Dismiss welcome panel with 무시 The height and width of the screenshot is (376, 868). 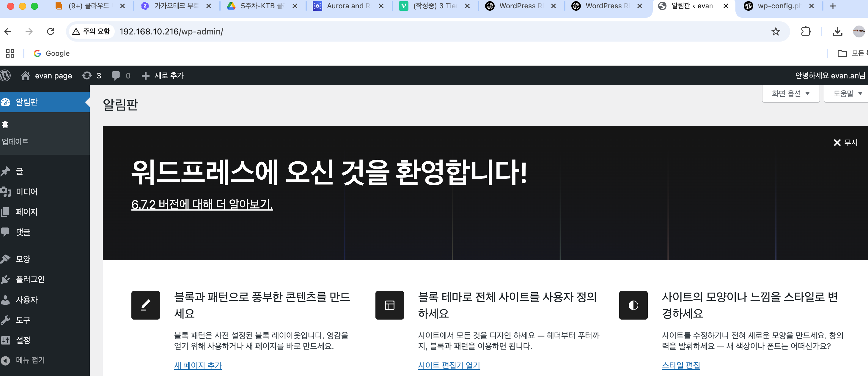pyautogui.click(x=845, y=142)
